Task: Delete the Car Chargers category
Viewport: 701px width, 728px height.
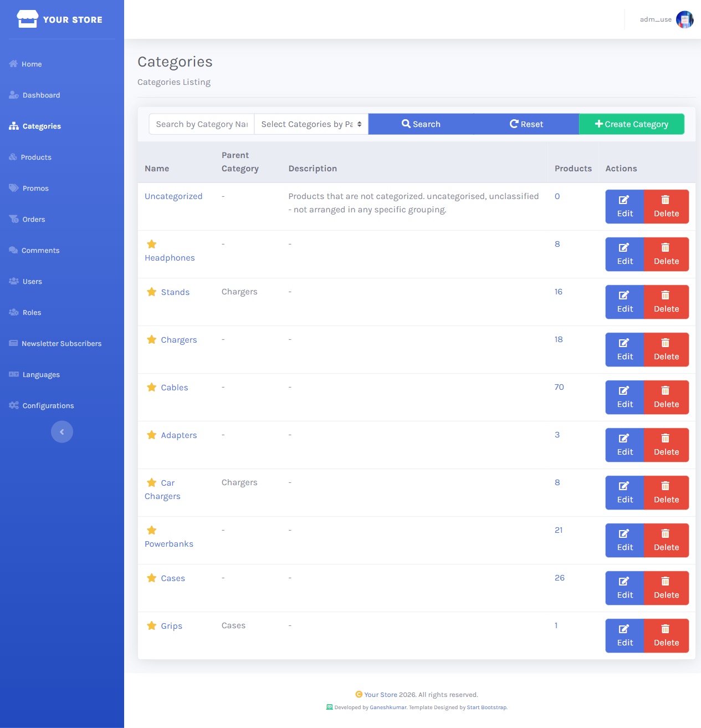Action: (x=666, y=493)
